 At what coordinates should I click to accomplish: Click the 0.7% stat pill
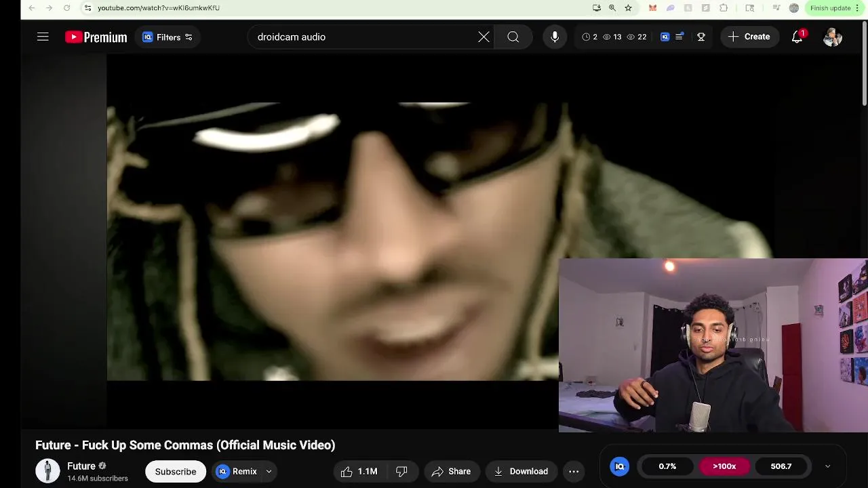coord(667,466)
